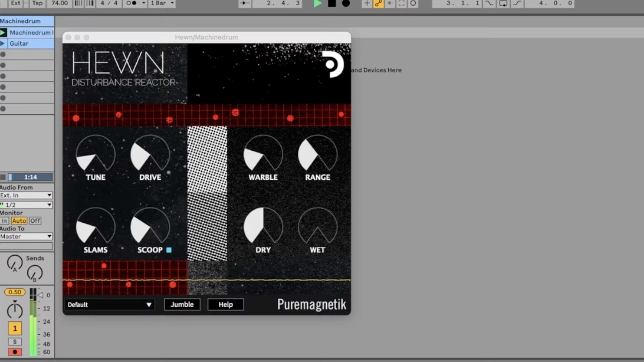
Task: Click the WARBLE knob in Hewn
Action: pyautogui.click(x=263, y=154)
